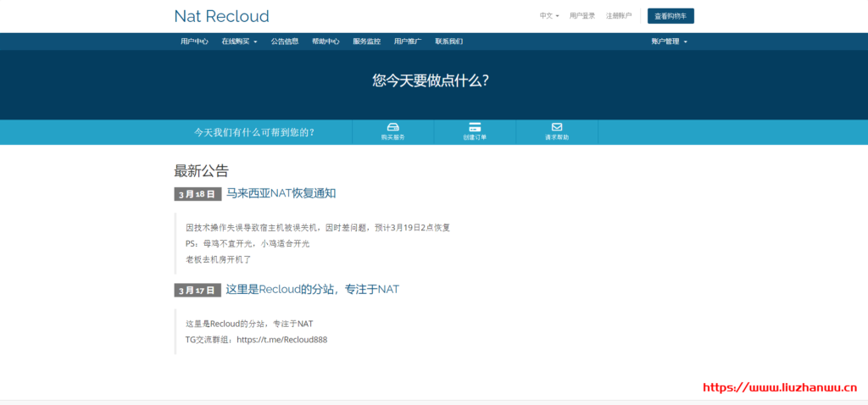Open the 这里是Recloud的分站 announcement title

(x=312, y=289)
